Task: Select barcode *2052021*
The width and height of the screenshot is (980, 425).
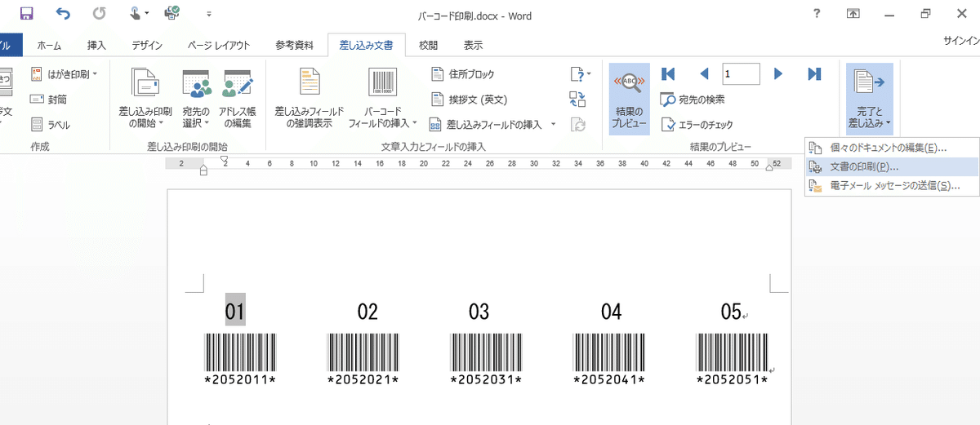Action: point(363,358)
